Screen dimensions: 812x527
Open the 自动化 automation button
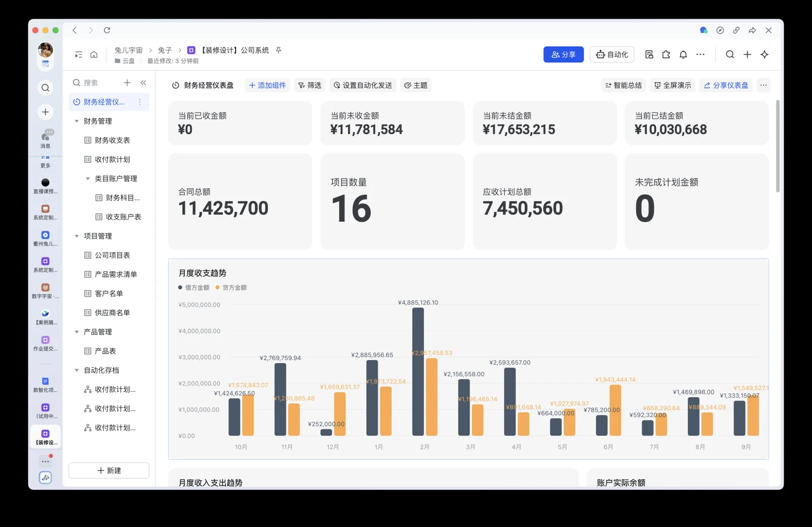(x=612, y=55)
